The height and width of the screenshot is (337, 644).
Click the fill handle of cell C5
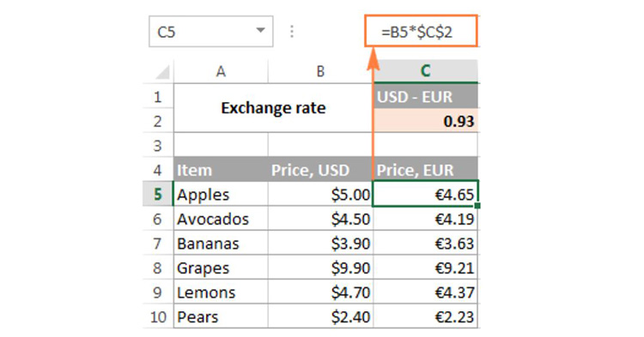coord(477,206)
